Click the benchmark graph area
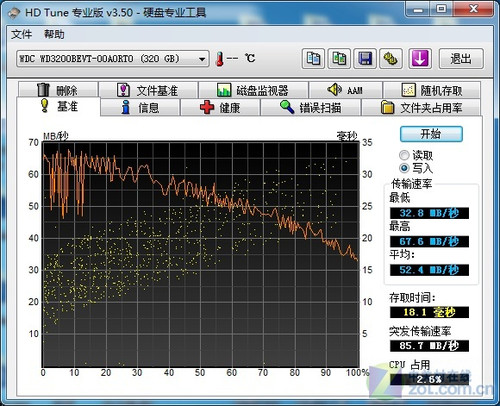 click(200, 254)
